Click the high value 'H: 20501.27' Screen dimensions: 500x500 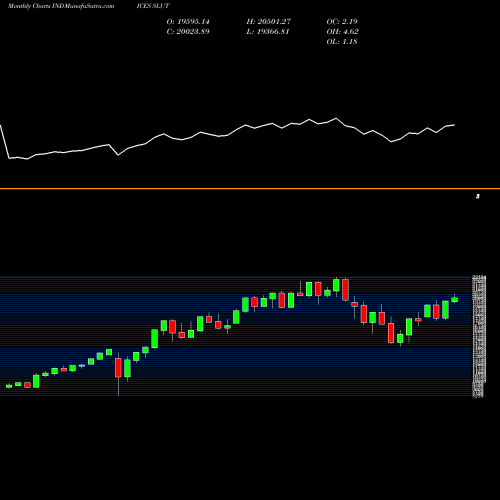tap(269, 22)
